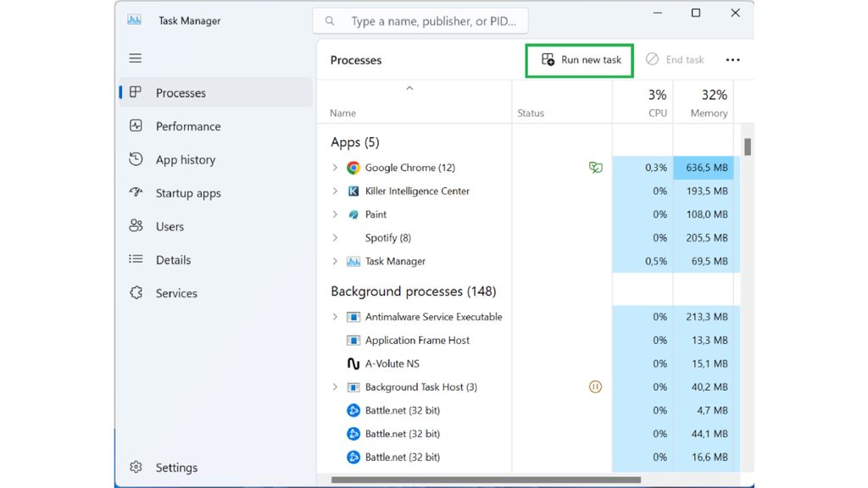
Task: Select the App history sidebar icon
Action: click(136, 159)
